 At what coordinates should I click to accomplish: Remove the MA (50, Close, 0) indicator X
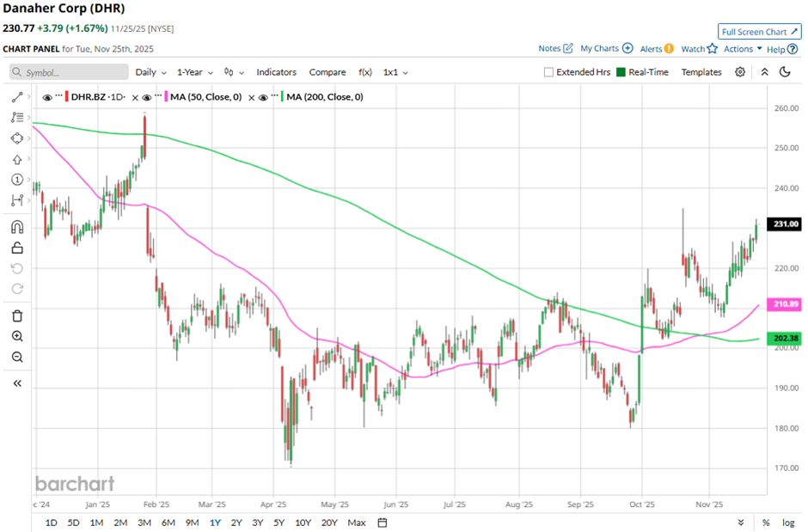[x=252, y=97]
